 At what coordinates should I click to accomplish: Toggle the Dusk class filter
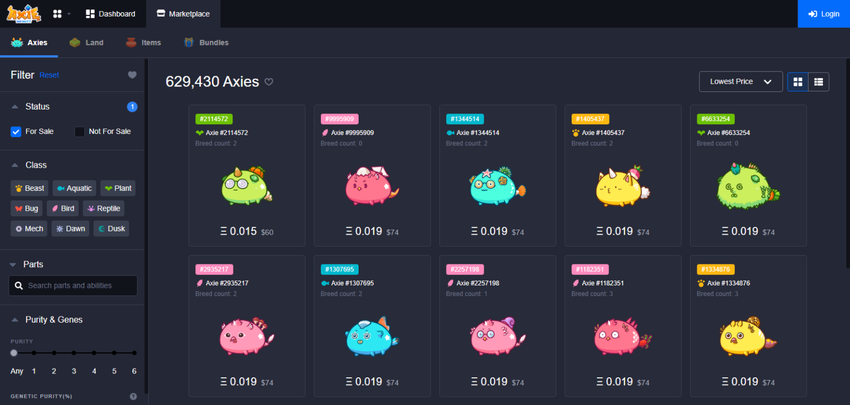pyautogui.click(x=111, y=229)
